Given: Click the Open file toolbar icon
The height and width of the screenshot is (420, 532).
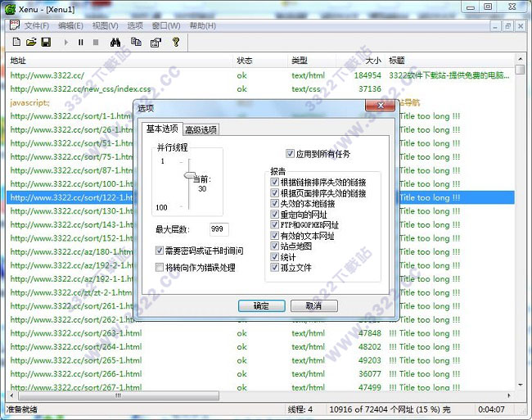Looking at the screenshot, I should (x=31, y=42).
